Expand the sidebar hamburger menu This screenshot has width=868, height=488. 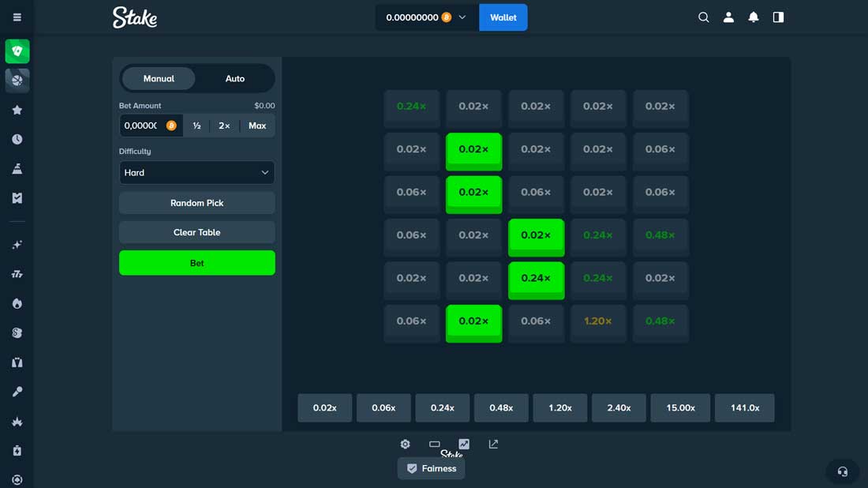(17, 17)
